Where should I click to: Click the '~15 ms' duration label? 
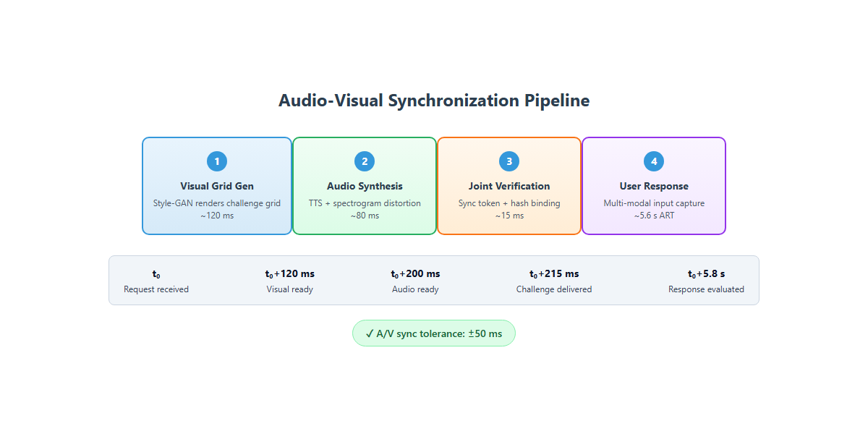(x=509, y=216)
